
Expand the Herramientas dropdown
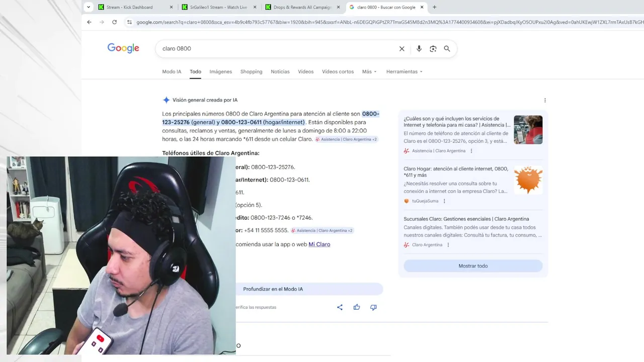coord(404,71)
